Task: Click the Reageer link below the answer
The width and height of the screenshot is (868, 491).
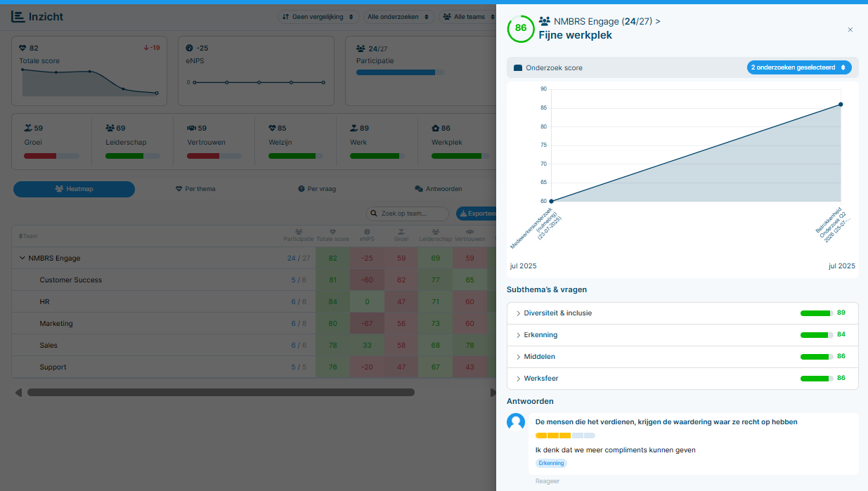Action: [x=548, y=481]
